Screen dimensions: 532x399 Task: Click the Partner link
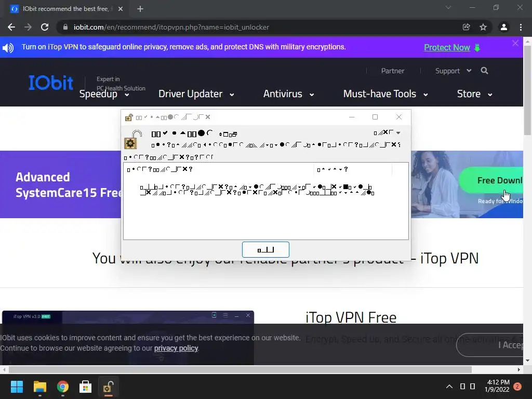coord(393,71)
